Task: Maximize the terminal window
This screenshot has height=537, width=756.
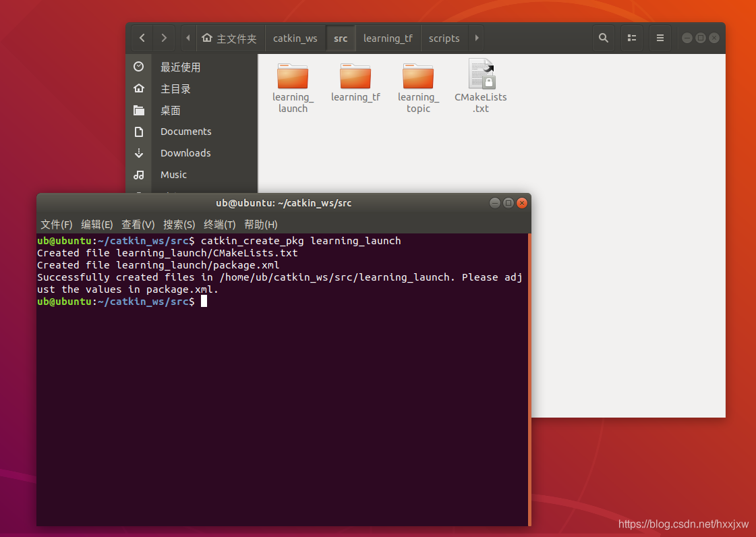Action: (x=508, y=203)
